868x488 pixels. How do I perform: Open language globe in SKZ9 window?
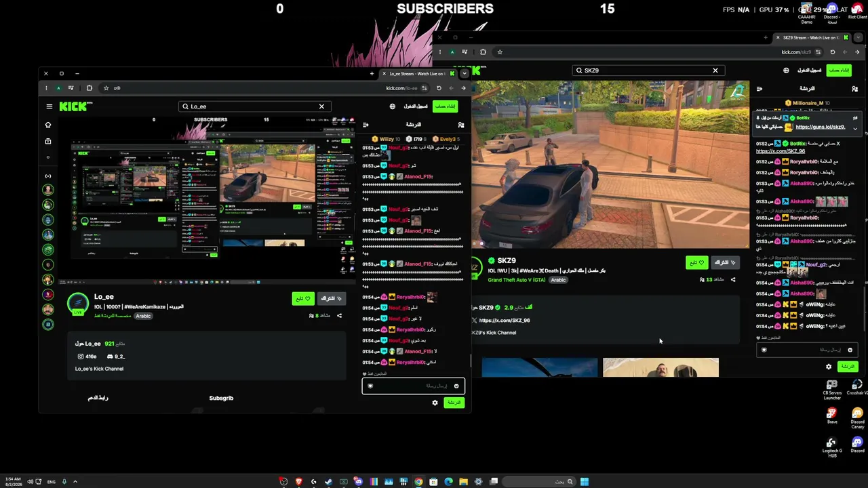786,70
